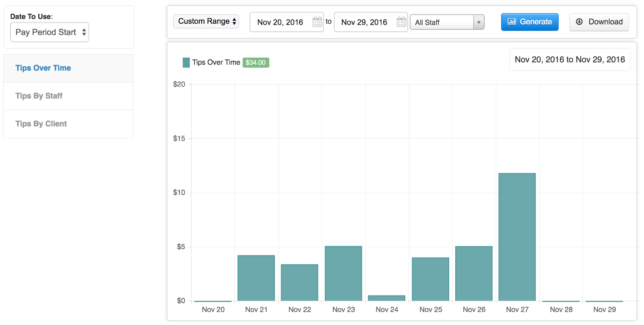Click the $34.00 total badge
Screen dimensions: 644x325
[256, 62]
